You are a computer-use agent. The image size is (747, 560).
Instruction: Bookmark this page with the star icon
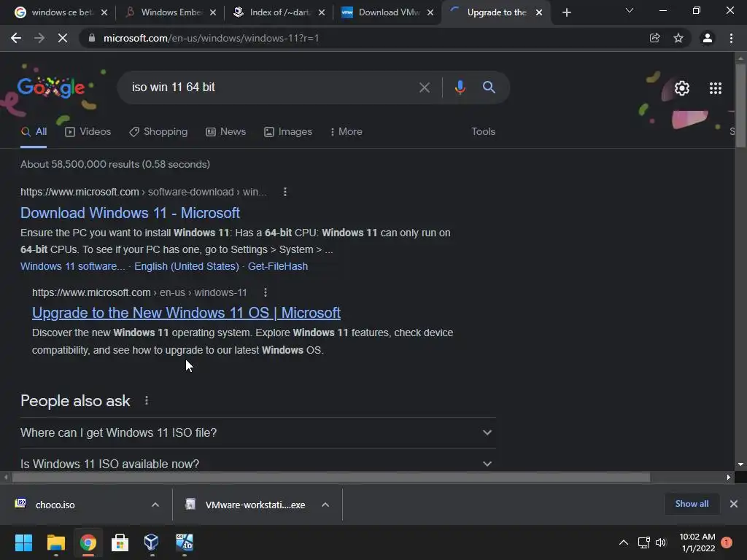[678, 38]
